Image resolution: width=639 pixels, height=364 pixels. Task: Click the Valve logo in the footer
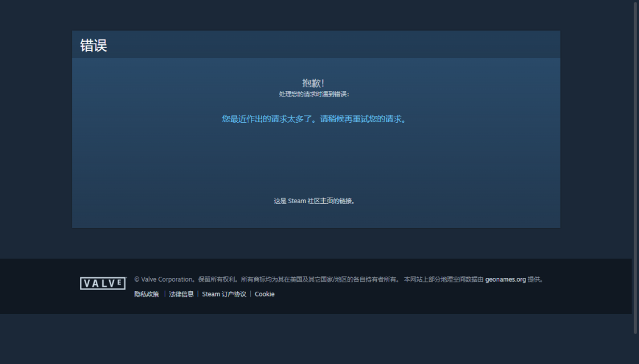click(102, 284)
